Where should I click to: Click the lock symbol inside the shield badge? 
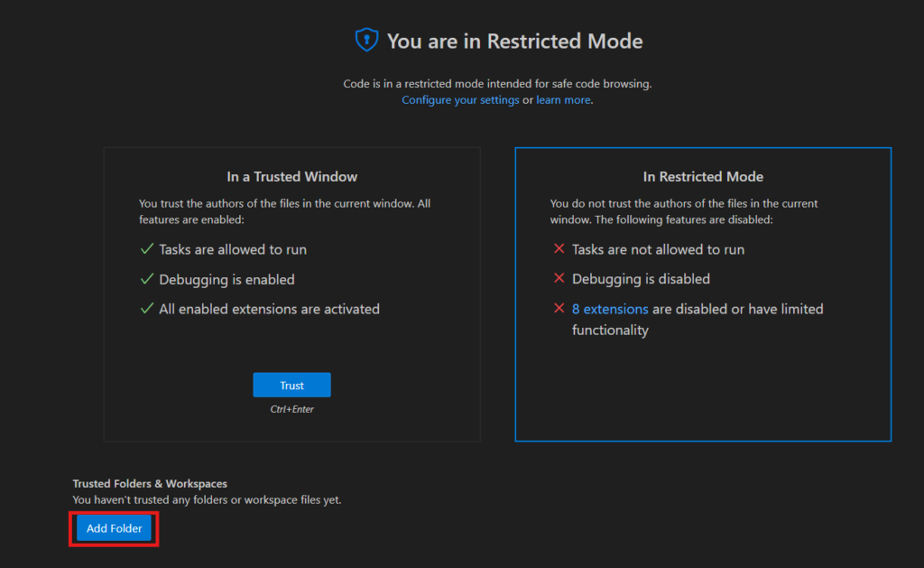pyautogui.click(x=365, y=40)
